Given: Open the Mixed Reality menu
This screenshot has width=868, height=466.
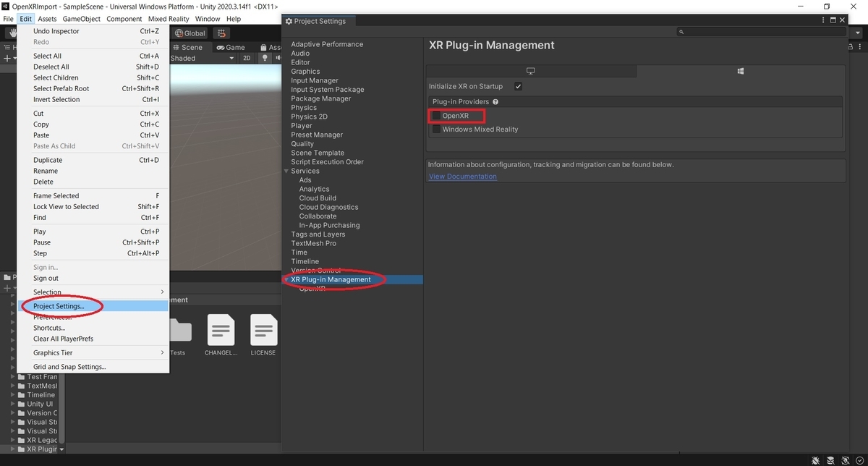Looking at the screenshot, I should pyautogui.click(x=169, y=19).
